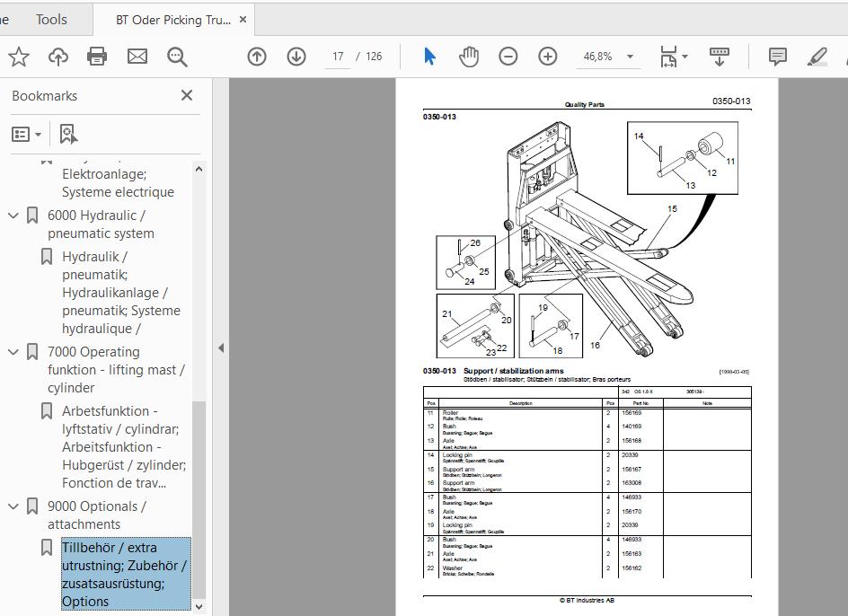
Task: Zoom in with the plus button
Action: pyautogui.click(x=548, y=57)
